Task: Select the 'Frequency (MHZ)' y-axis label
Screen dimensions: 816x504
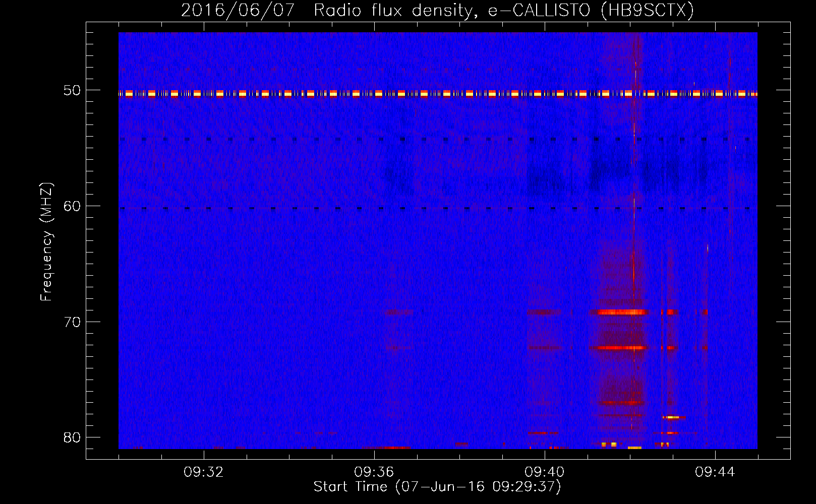Action: click(46, 242)
